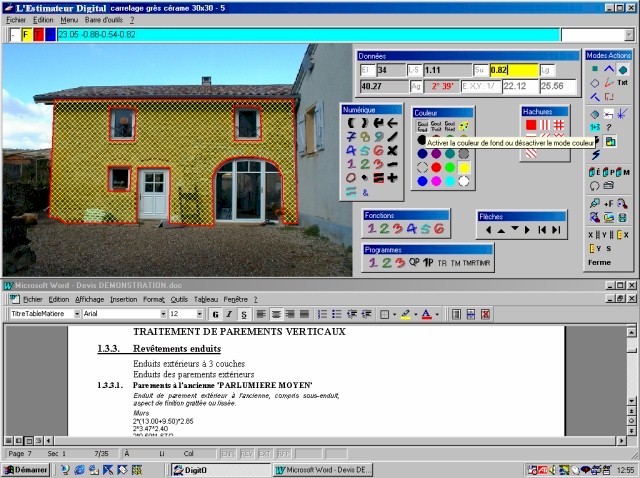
Task: Open Barre d'outils menu in L'Estimateur
Action: tap(104, 20)
